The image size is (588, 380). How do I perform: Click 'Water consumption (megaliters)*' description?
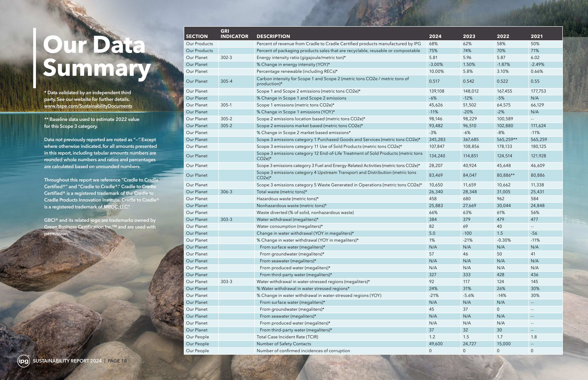(x=290, y=226)
